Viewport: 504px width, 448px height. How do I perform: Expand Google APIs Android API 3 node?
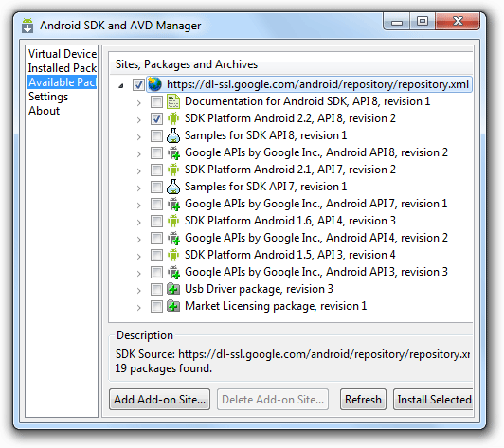138,274
